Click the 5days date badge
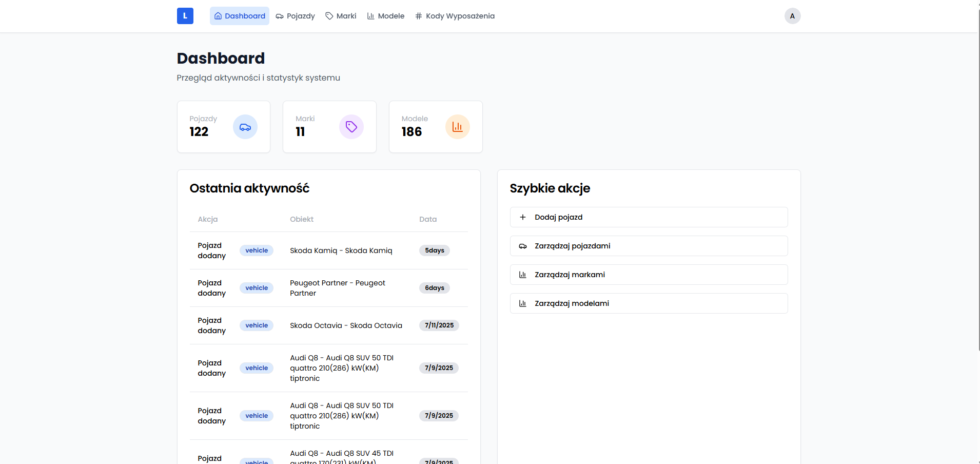Image resolution: width=980 pixels, height=464 pixels. tap(434, 250)
